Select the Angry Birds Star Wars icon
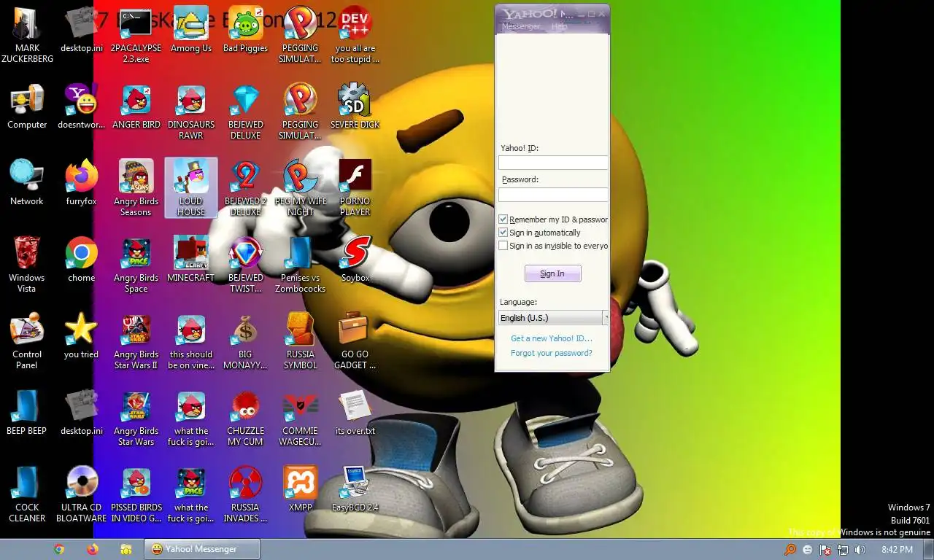This screenshot has width=934, height=560. [136, 418]
